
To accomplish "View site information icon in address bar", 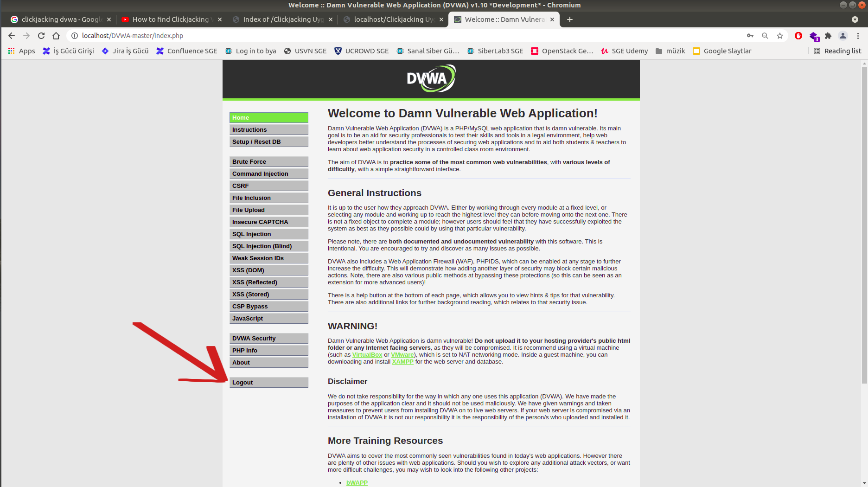I will tap(74, 36).
